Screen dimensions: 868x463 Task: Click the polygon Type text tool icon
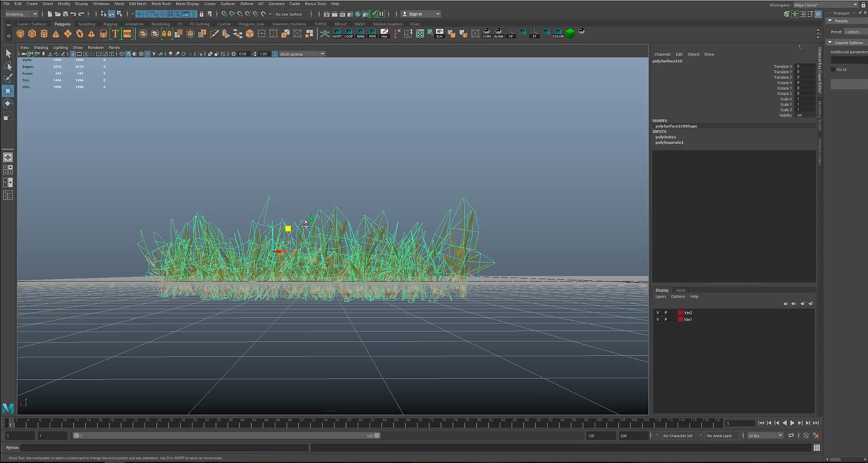point(115,33)
